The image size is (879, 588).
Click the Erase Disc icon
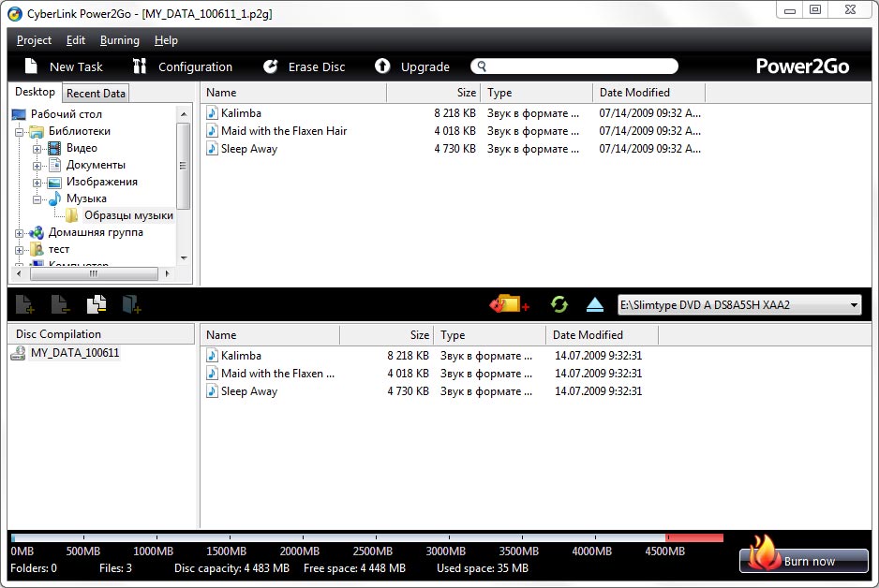tap(270, 66)
